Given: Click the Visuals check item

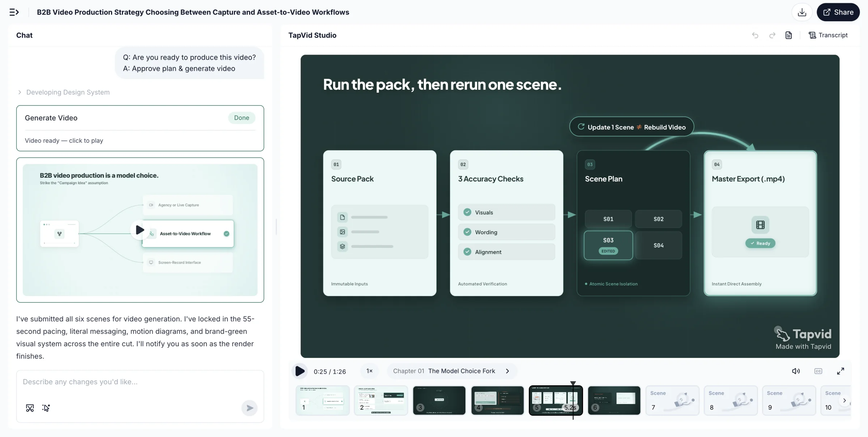Looking at the screenshot, I should (x=506, y=213).
